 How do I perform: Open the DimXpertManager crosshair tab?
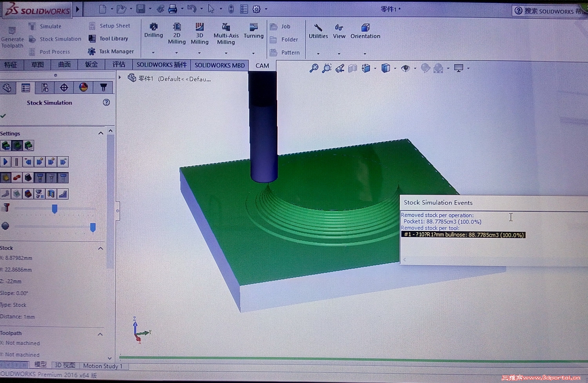[64, 88]
